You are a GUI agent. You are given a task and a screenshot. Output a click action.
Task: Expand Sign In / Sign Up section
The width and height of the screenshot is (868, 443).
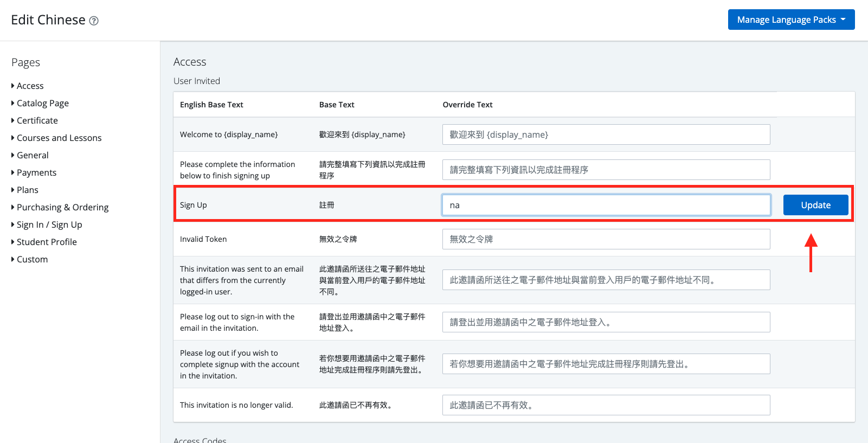(49, 224)
